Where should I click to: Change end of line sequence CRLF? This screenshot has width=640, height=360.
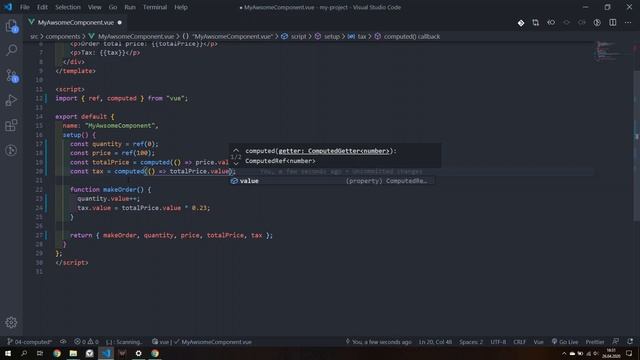coord(520,342)
